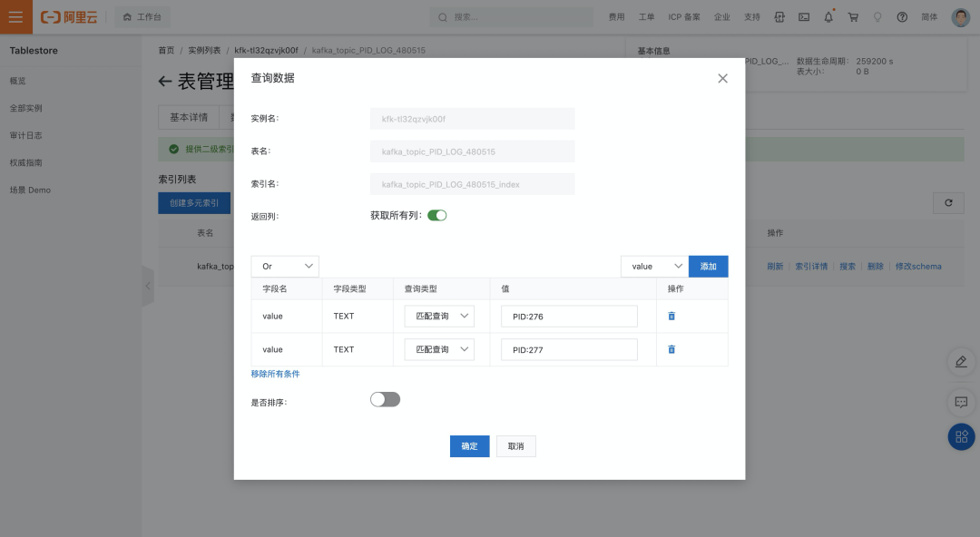Switch language via 简体
980x537 pixels.
coord(929,17)
